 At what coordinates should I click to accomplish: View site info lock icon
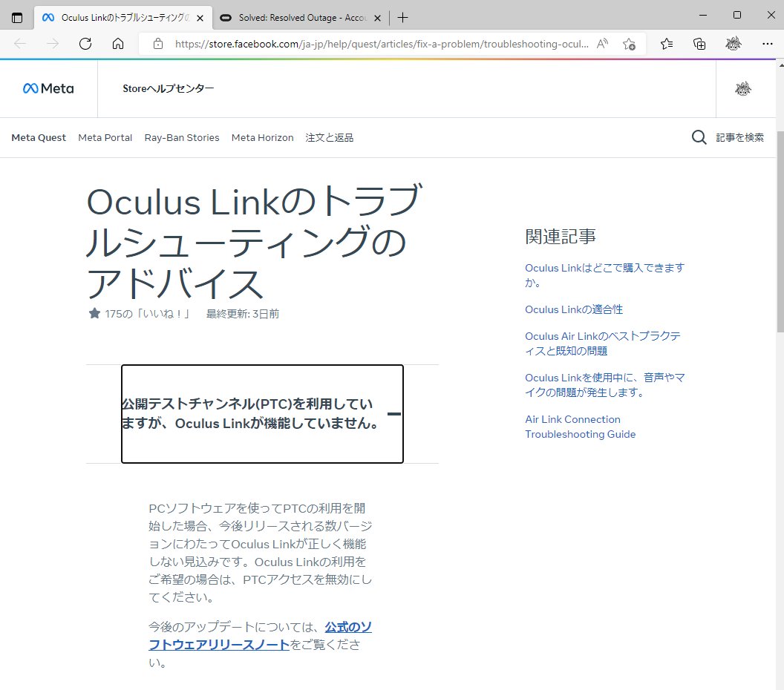click(x=158, y=44)
